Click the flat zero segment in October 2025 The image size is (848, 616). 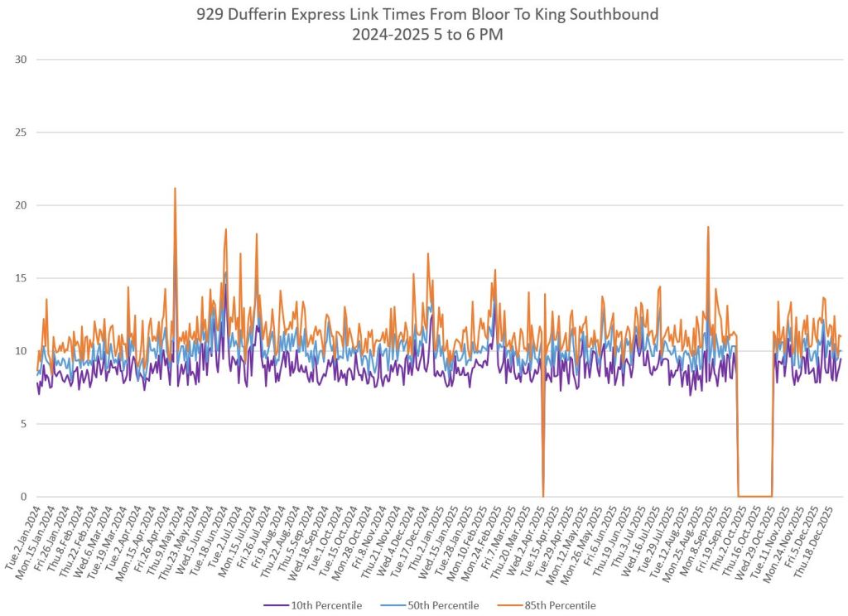tap(754, 496)
